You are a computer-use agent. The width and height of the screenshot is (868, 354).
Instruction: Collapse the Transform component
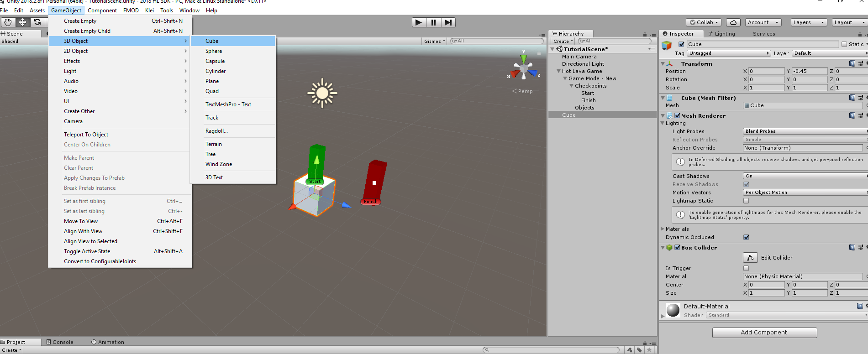tap(663, 64)
